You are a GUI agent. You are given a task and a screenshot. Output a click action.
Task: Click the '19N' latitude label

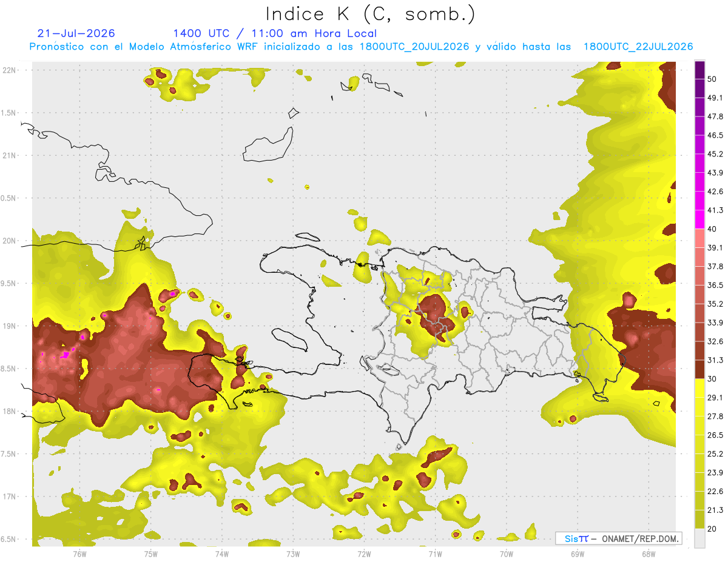(10, 326)
